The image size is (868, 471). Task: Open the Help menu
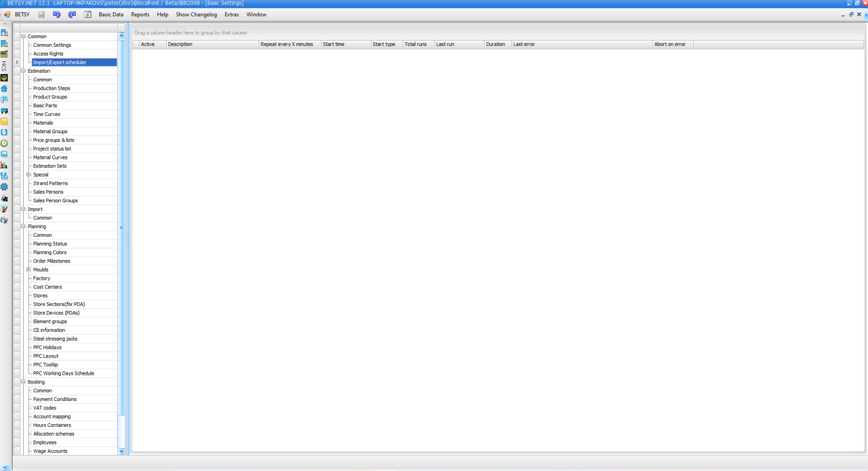(x=163, y=14)
